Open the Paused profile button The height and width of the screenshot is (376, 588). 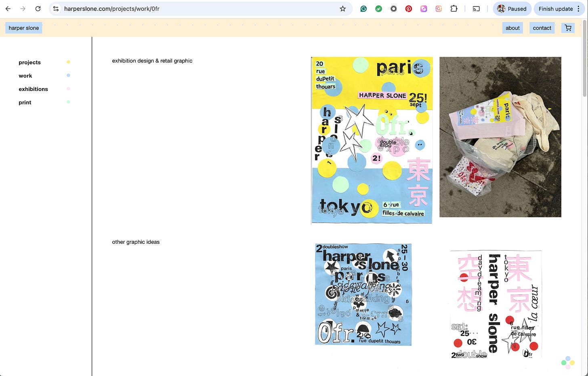pos(512,8)
